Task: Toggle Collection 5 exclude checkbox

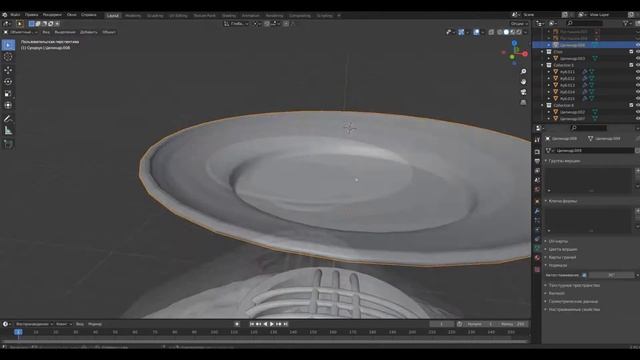Action: (x=631, y=65)
